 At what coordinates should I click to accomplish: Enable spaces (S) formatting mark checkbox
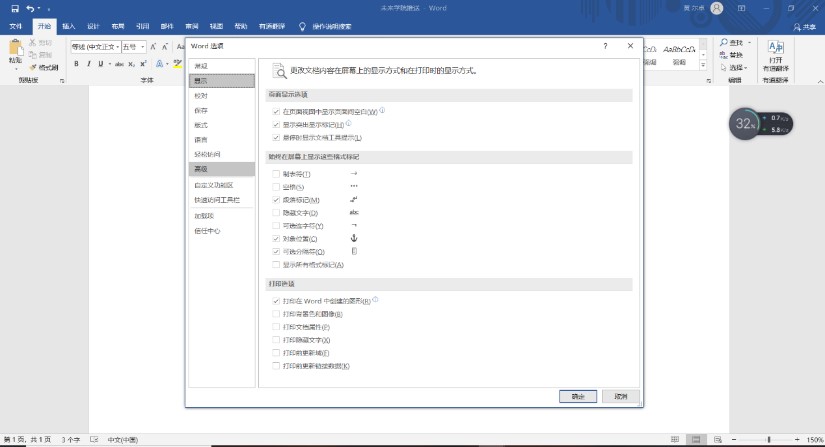tap(276, 187)
